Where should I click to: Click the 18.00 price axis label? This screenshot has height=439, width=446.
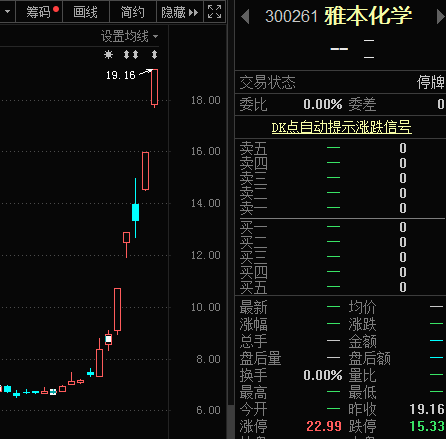pos(205,100)
